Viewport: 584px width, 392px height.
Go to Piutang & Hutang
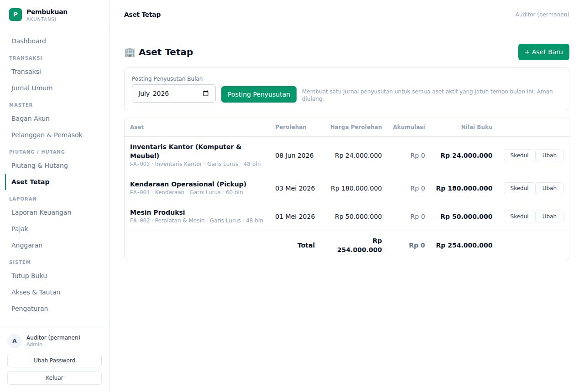[55, 165]
